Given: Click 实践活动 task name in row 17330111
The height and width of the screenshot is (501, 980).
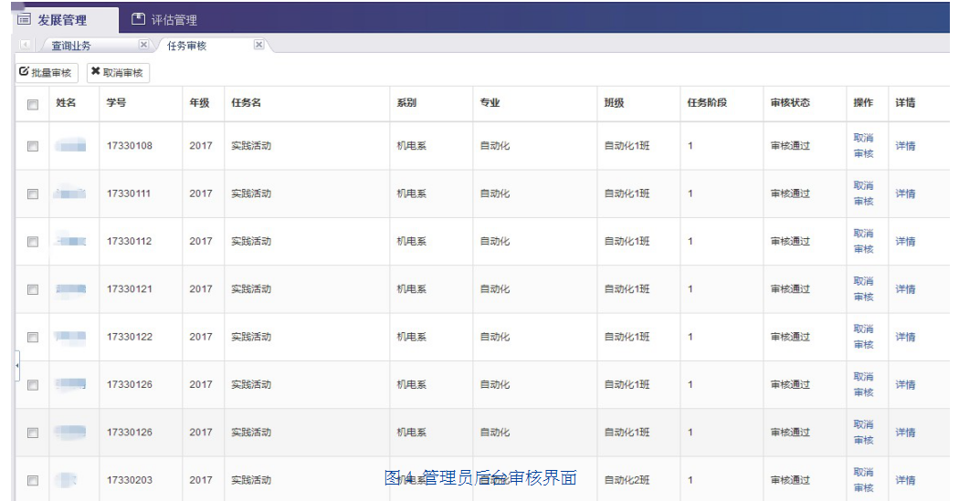Looking at the screenshot, I should click(251, 193).
